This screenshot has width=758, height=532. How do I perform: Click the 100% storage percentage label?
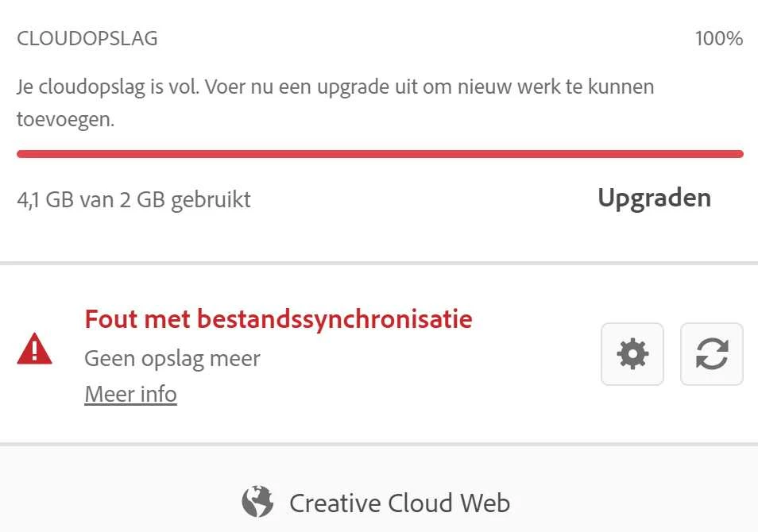[719, 39]
